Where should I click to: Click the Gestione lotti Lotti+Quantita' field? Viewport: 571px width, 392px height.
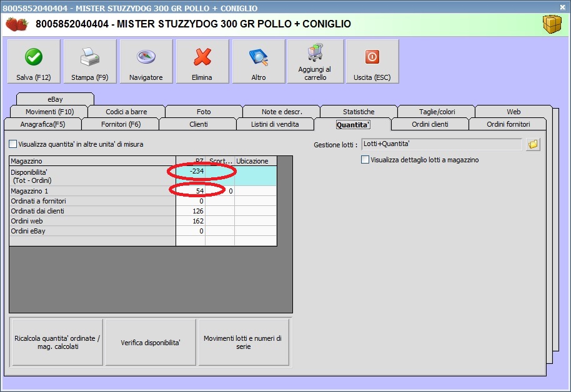442,144
